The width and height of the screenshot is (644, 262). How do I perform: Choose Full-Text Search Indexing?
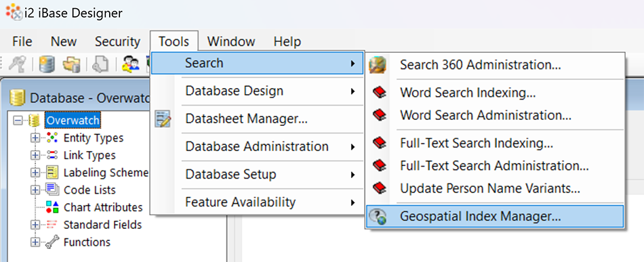(495, 143)
